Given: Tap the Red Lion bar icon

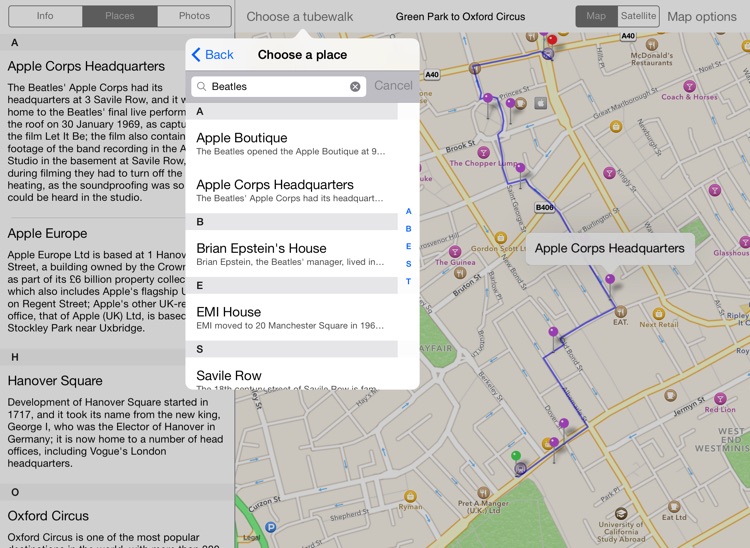Looking at the screenshot, I should point(720,398).
